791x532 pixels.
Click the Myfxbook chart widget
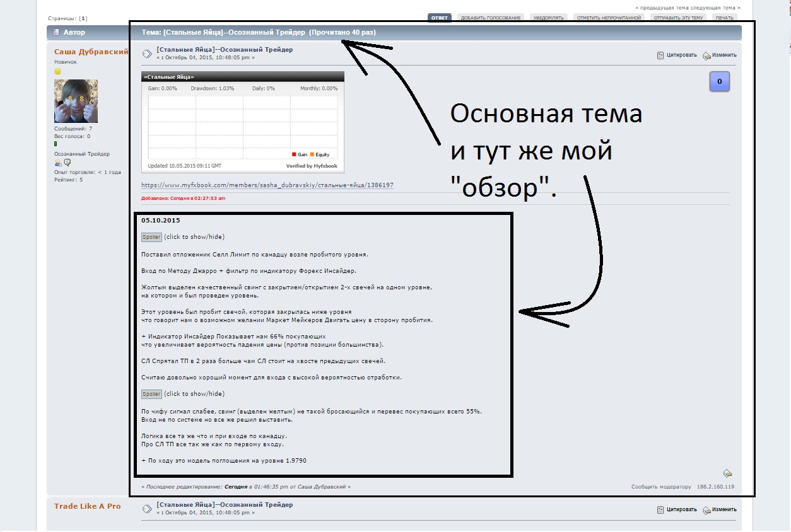[243, 122]
